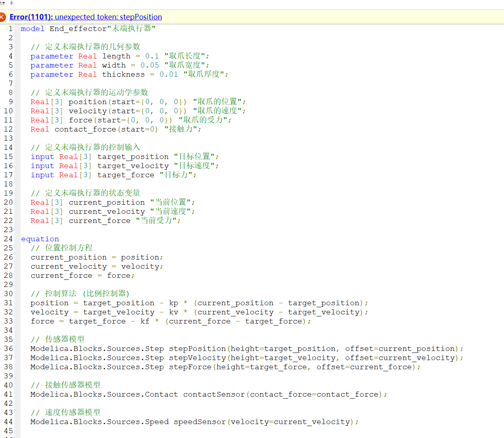The image size is (504, 438).
Task: Click 'thickness' parameter name on line 6
Action: pos(124,74)
